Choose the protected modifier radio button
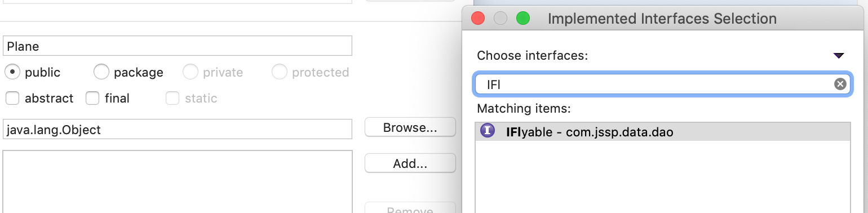The height and width of the screenshot is (213, 868). click(280, 72)
